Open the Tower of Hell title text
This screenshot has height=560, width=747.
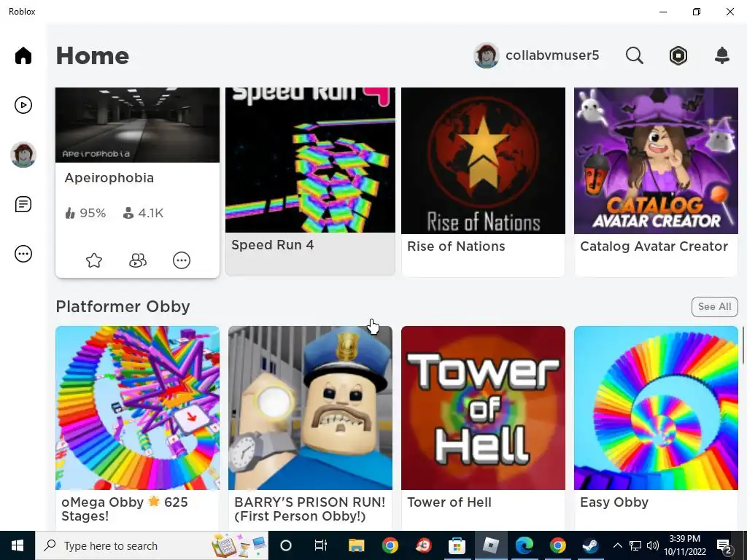(x=449, y=502)
